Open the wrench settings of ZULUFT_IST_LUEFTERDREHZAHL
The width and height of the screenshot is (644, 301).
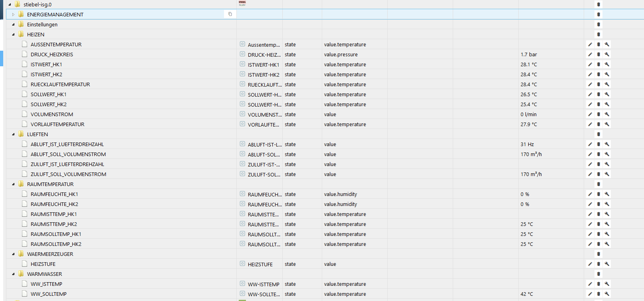pyautogui.click(x=607, y=164)
